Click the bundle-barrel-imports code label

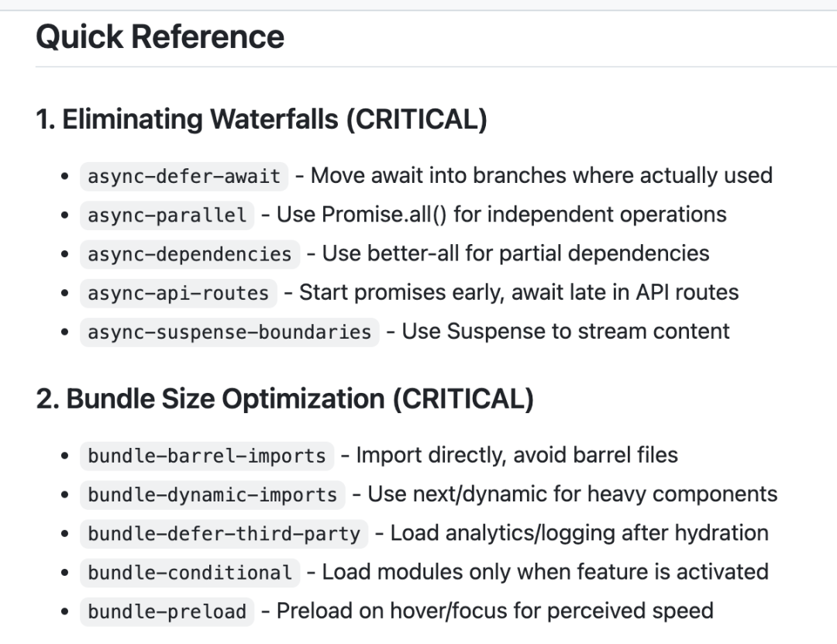(x=207, y=456)
